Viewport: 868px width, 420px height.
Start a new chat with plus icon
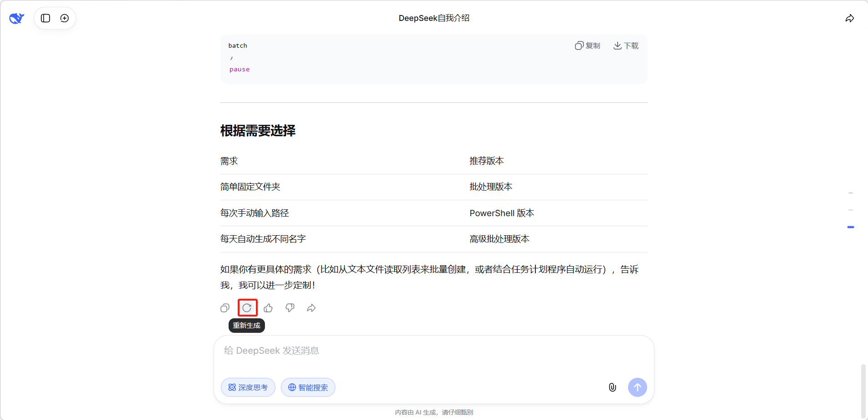[65, 18]
